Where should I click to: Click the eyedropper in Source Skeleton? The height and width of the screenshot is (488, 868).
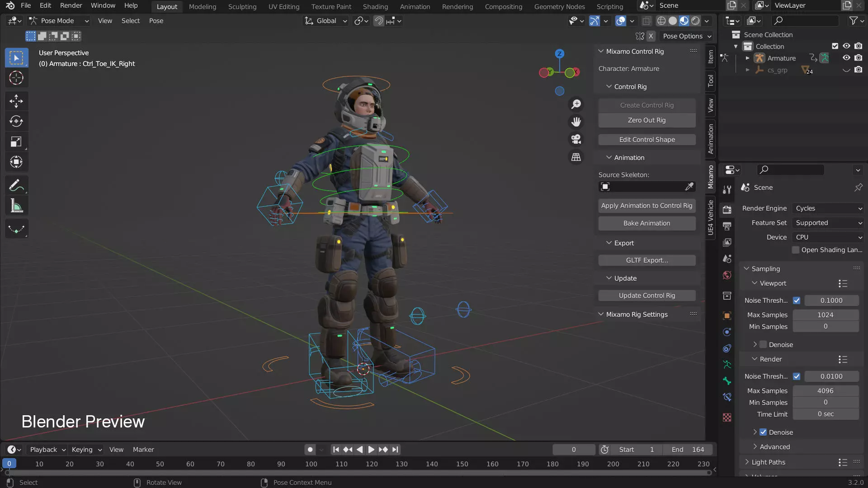(689, 187)
